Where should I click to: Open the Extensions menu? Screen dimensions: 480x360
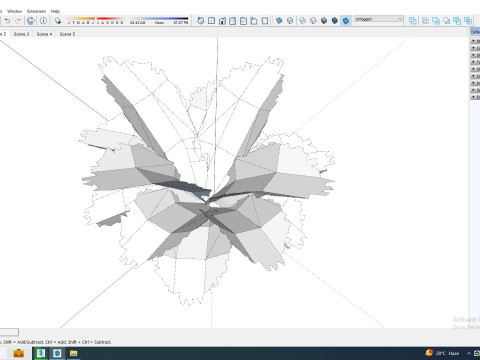point(37,11)
